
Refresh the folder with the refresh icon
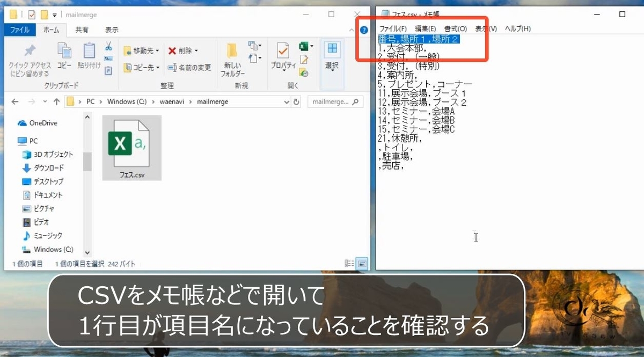point(297,101)
